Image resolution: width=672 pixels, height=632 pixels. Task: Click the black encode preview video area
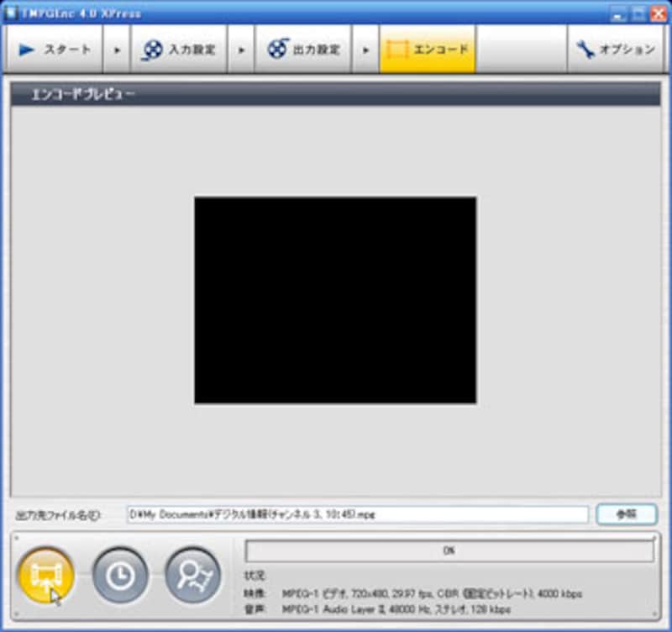(x=335, y=300)
